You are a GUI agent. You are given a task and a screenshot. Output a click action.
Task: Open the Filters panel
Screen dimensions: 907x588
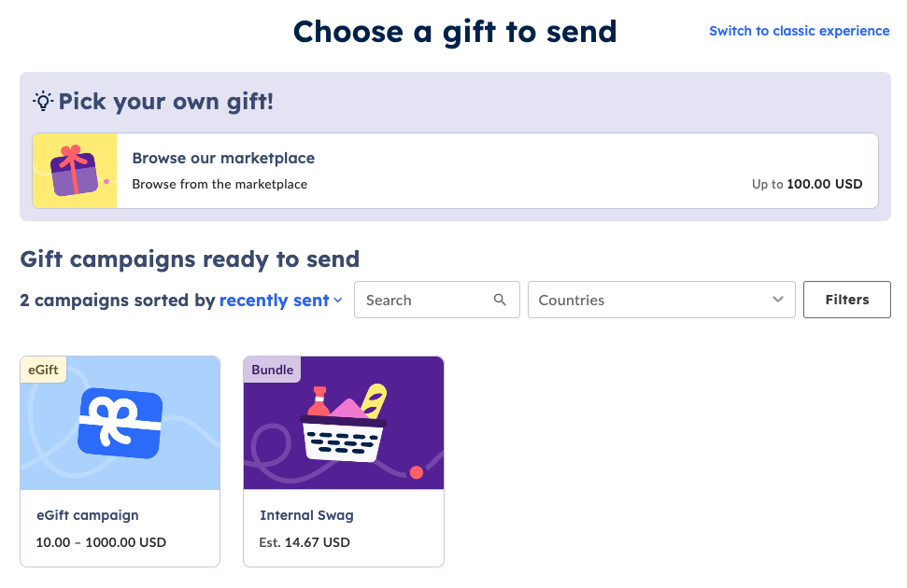(847, 300)
